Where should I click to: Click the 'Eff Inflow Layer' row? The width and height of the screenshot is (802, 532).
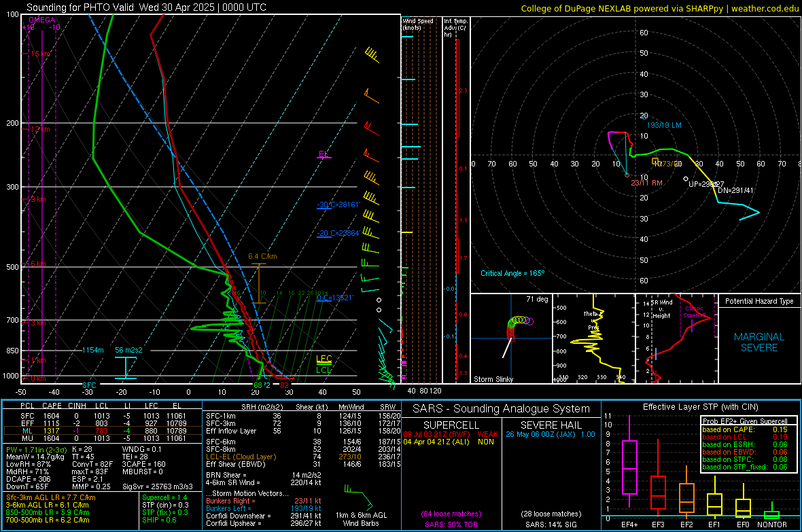tap(303, 431)
